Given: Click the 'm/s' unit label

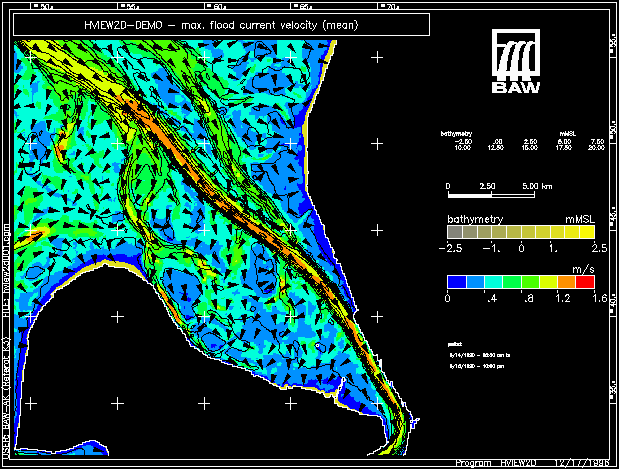Looking at the screenshot, I should point(583,269).
